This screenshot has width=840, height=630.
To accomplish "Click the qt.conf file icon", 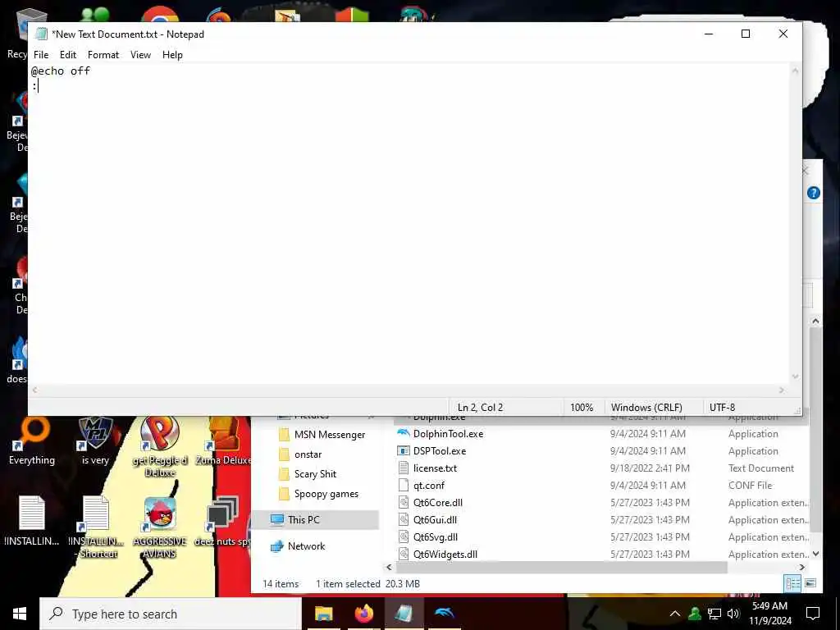I will [404, 485].
